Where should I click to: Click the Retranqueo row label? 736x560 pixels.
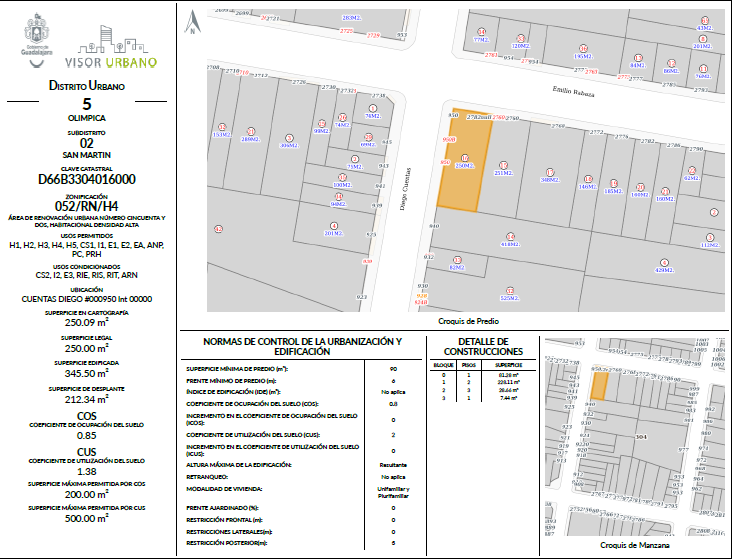pyautogui.click(x=207, y=477)
